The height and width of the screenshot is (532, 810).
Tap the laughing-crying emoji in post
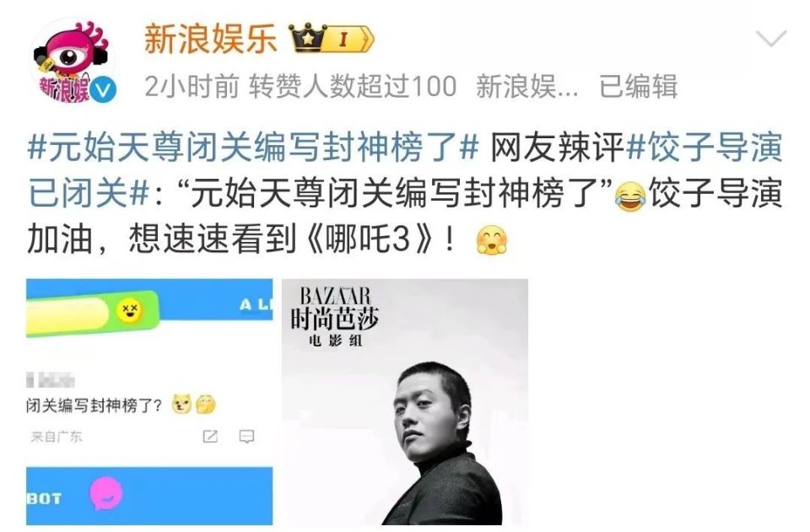click(x=630, y=196)
